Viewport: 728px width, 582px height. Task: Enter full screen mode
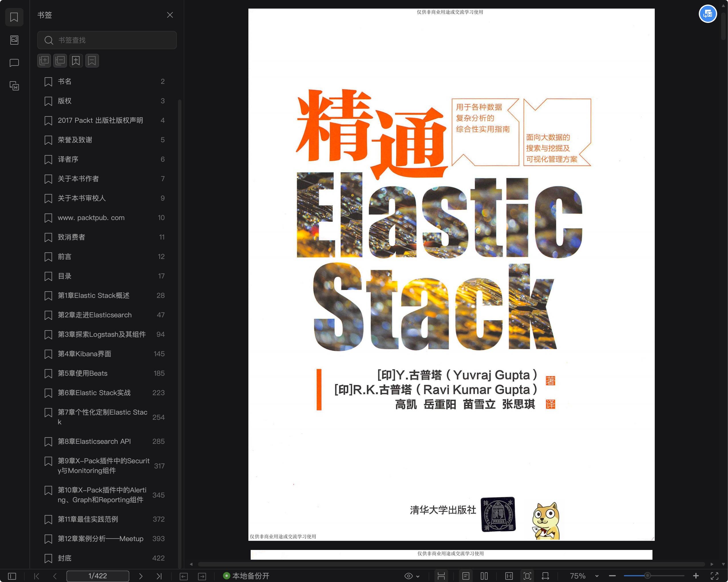(715, 576)
